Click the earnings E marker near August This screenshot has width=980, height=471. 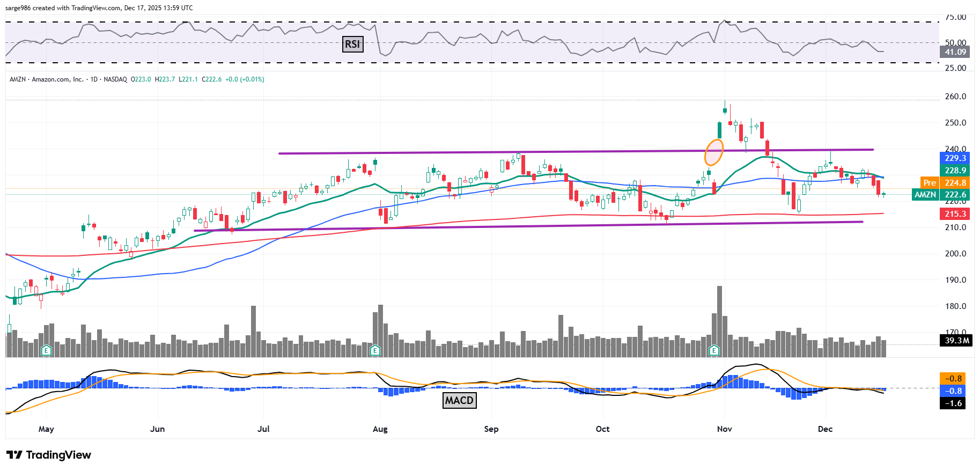(x=375, y=351)
